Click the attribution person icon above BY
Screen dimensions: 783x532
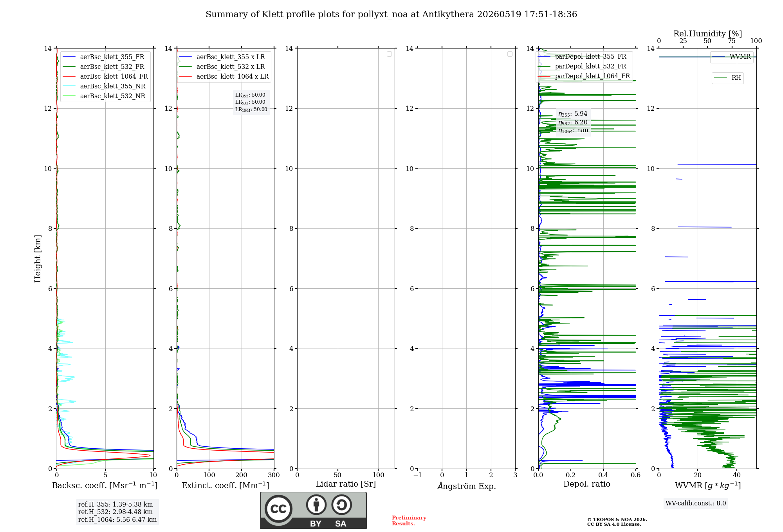click(316, 505)
